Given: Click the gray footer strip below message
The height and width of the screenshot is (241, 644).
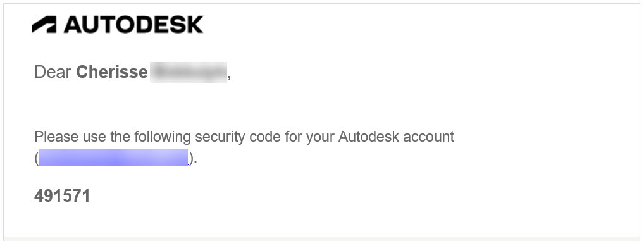Looking at the screenshot, I should pyautogui.click(x=322, y=238).
